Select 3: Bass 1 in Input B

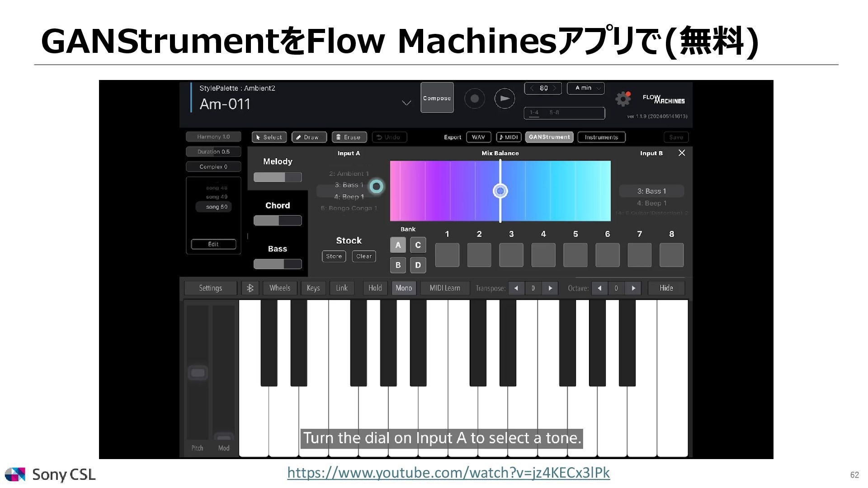tap(651, 191)
